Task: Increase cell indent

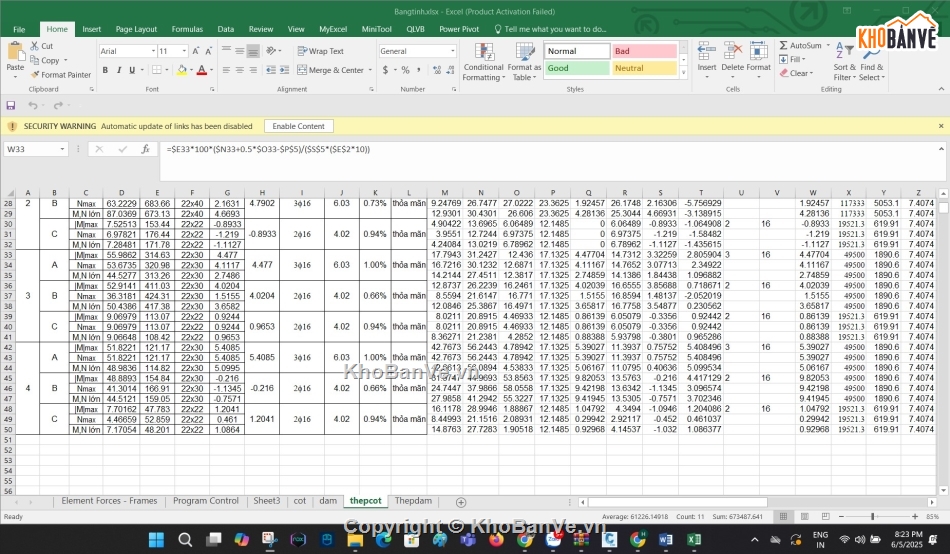Action: point(284,70)
